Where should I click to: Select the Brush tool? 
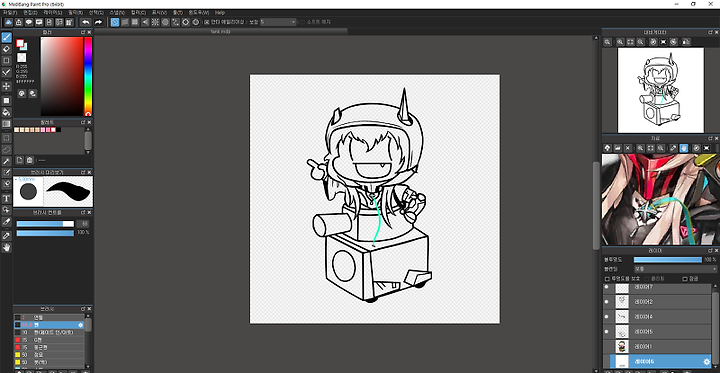[6, 37]
